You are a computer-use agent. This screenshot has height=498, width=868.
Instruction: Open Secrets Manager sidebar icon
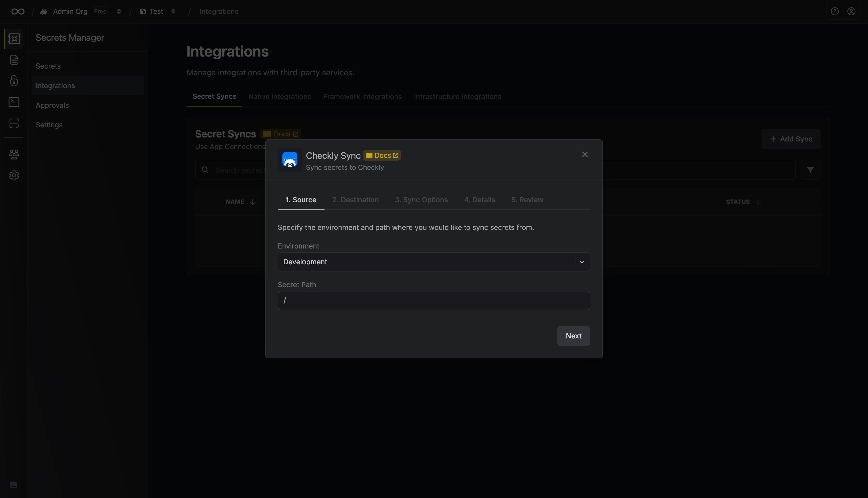click(14, 39)
